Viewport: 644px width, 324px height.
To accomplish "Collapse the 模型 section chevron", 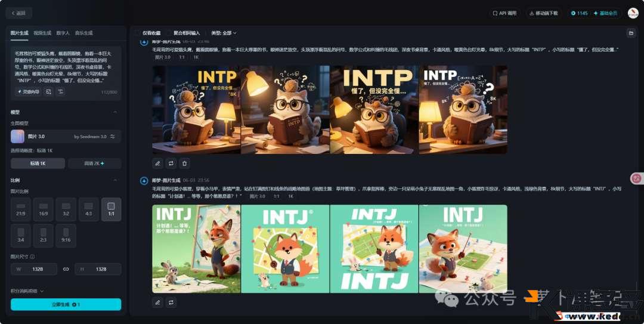I will [x=115, y=112].
